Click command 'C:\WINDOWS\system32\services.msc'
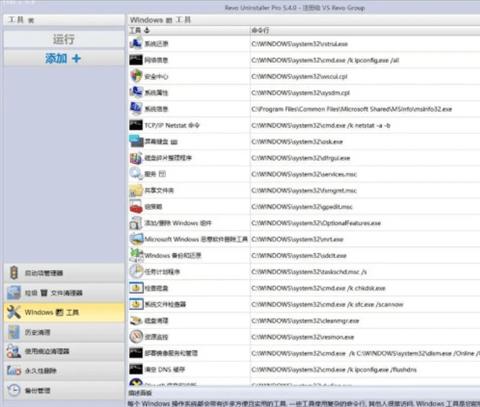This screenshot has width=480, height=407. tap(304, 174)
